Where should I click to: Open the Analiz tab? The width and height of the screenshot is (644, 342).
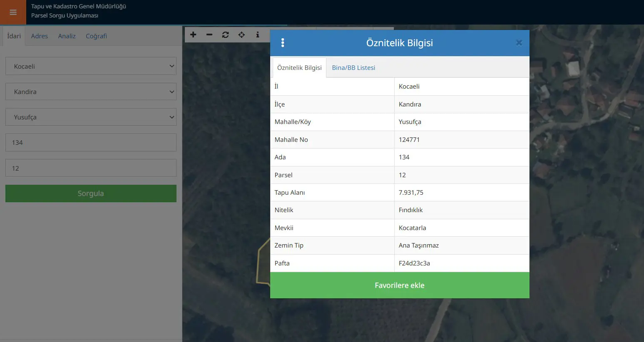coord(67,36)
